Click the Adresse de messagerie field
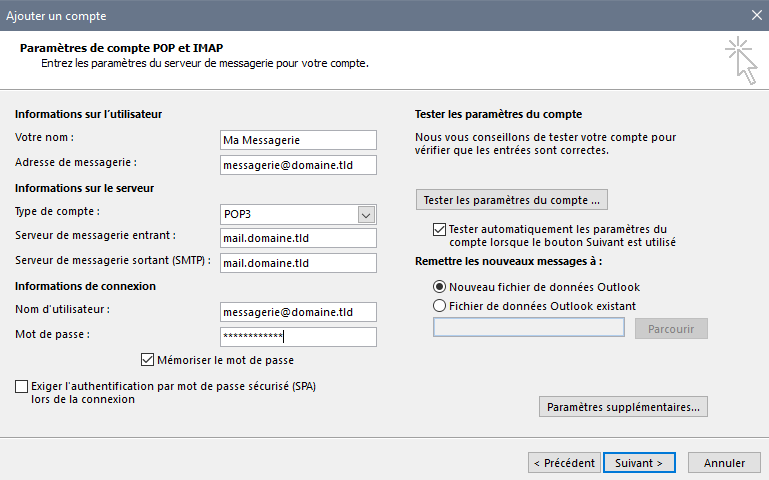769x480 pixels. pos(298,165)
